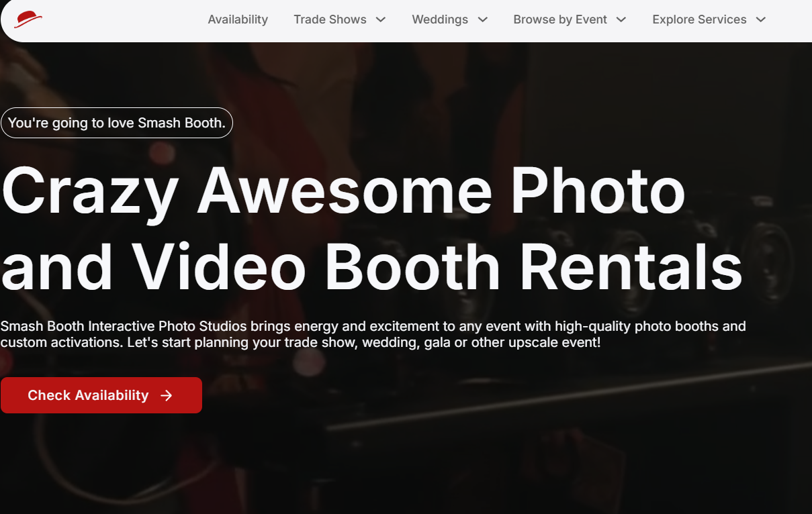Open the Explore Services menu
This screenshot has height=514, width=812.
pyautogui.click(x=699, y=19)
